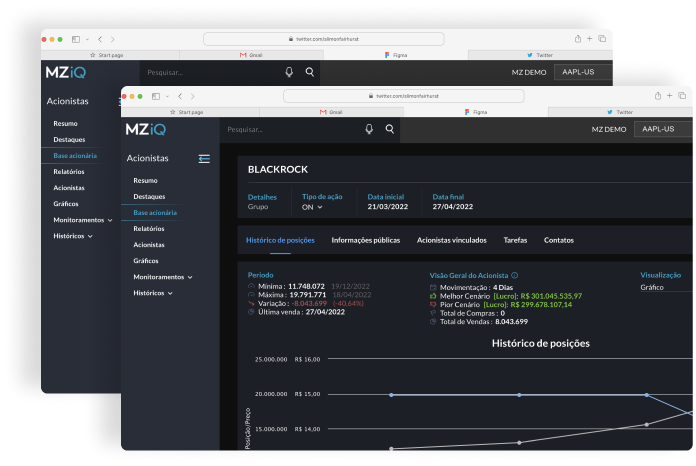This screenshot has width=696, height=466.
Task: Click the MZiQ logo in back window
Action: [66, 72]
